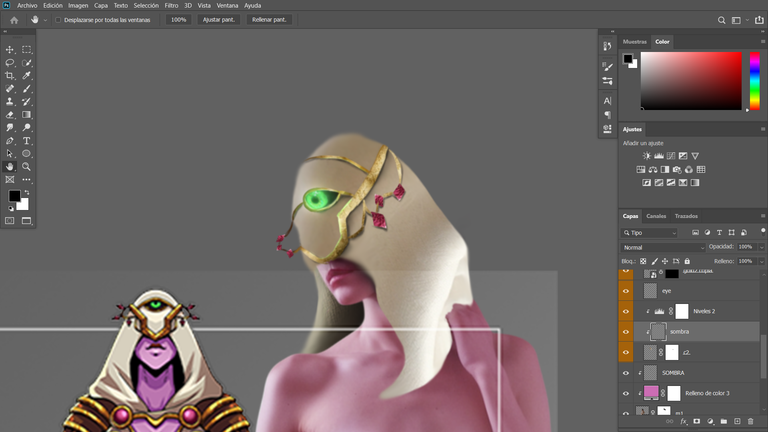Screen dimensions: 768x432
Task: Click the Rellenar pant. button
Action: pyautogui.click(x=269, y=20)
